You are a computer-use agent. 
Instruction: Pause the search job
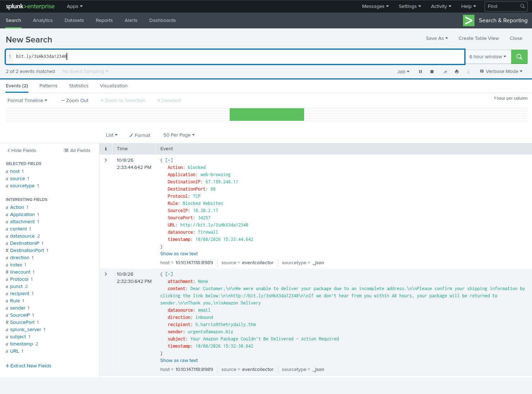click(420, 72)
